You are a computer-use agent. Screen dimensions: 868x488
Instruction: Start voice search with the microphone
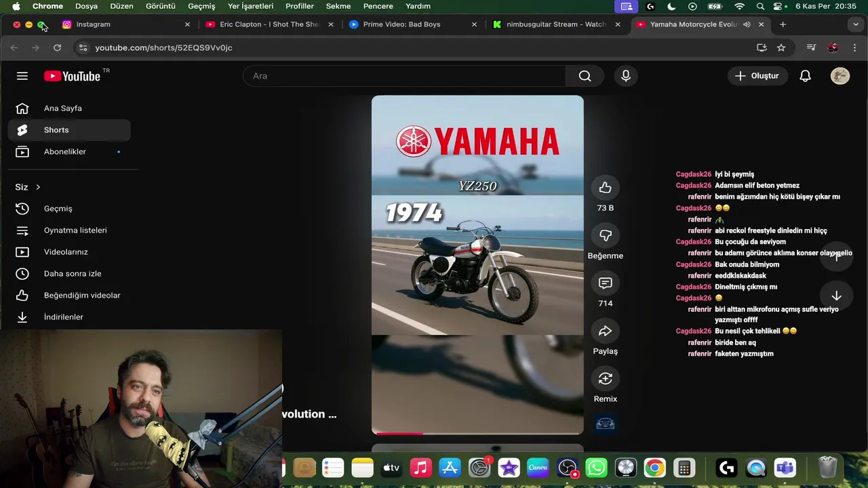tap(626, 76)
